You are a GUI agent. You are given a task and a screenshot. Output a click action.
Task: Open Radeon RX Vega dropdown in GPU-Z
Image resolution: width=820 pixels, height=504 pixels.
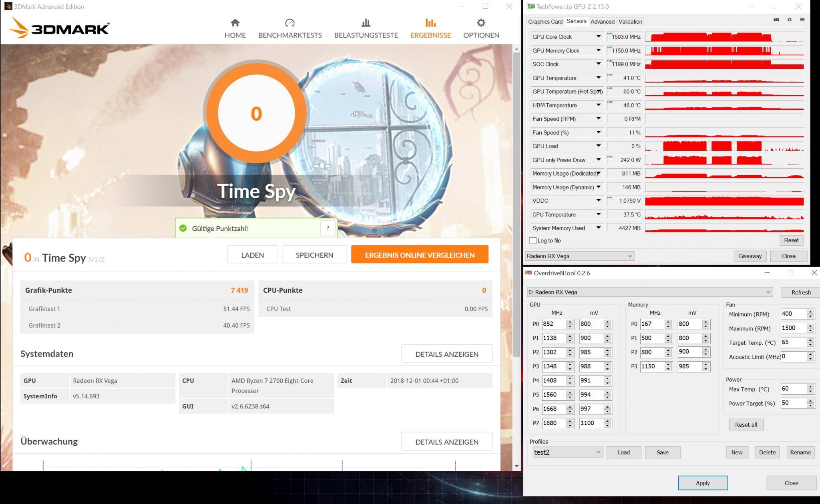580,256
